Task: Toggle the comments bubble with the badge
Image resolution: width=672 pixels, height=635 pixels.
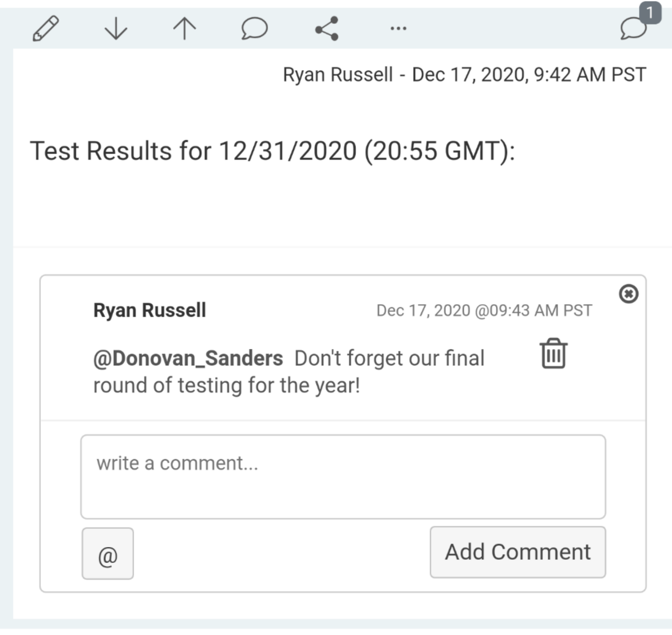Action: (633, 29)
